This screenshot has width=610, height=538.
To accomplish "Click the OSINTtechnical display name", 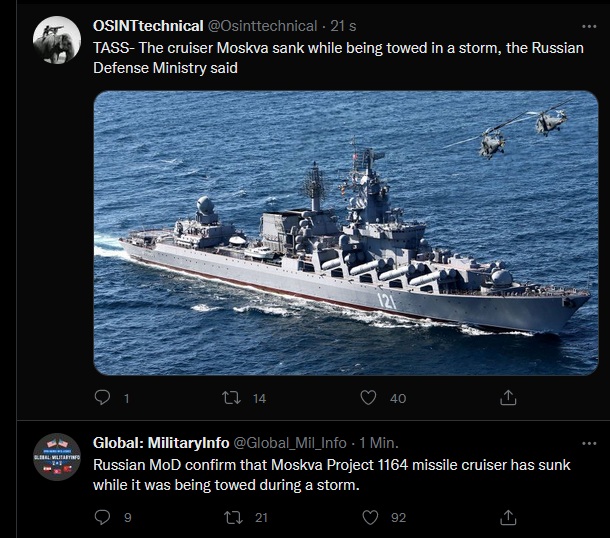I will (x=147, y=25).
